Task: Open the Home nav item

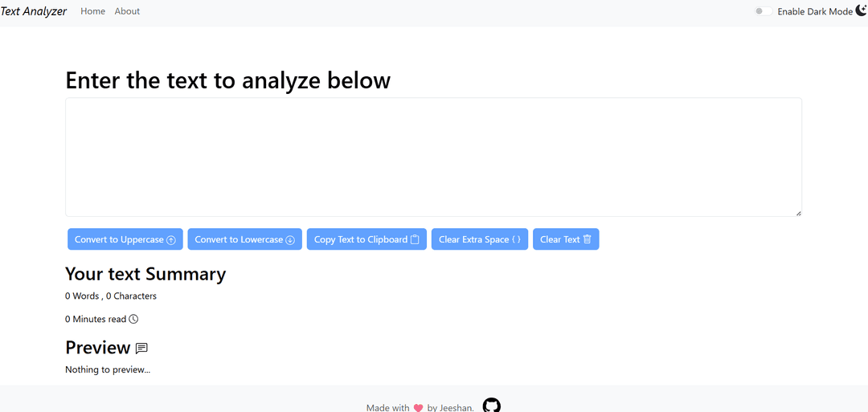Action: [x=93, y=11]
